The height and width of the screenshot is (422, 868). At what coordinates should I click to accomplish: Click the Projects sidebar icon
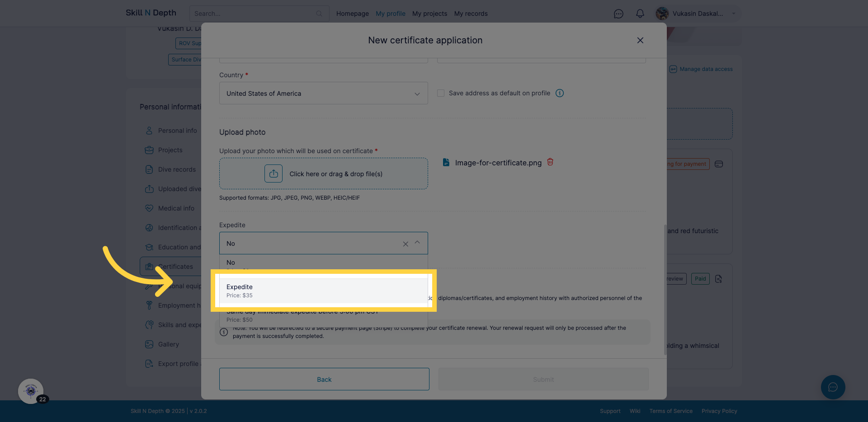[x=149, y=150]
